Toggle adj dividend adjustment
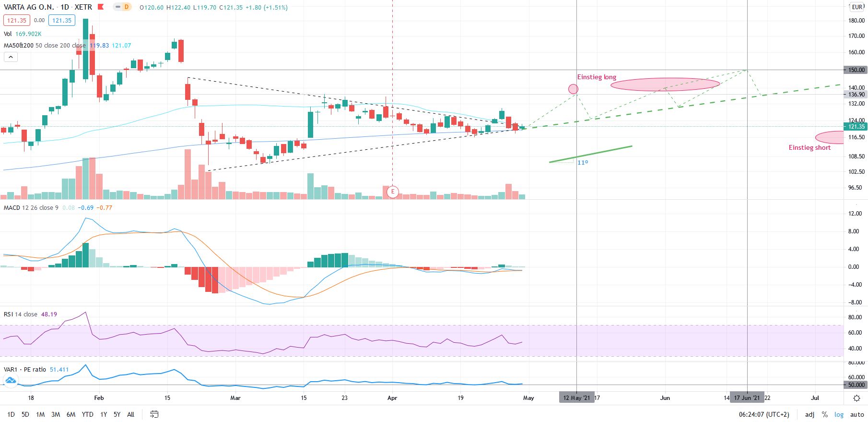The width and height of the screenshot is (868, 422). [809, 414]
